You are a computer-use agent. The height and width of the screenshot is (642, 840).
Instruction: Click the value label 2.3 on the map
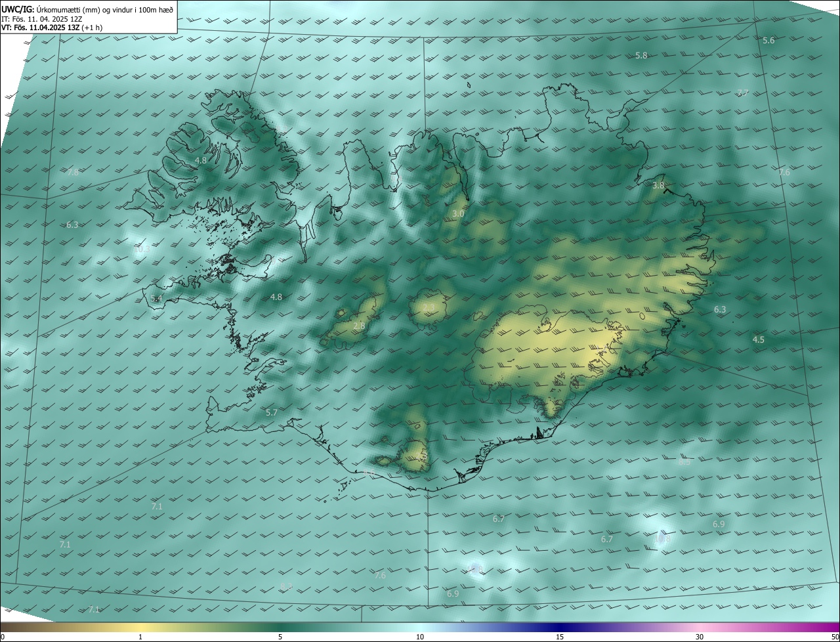coord(429,307)
